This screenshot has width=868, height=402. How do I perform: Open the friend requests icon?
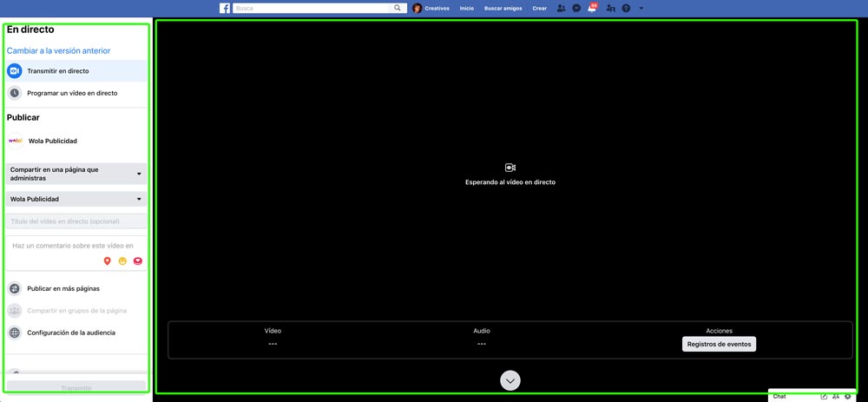click(x=562, y=8)
